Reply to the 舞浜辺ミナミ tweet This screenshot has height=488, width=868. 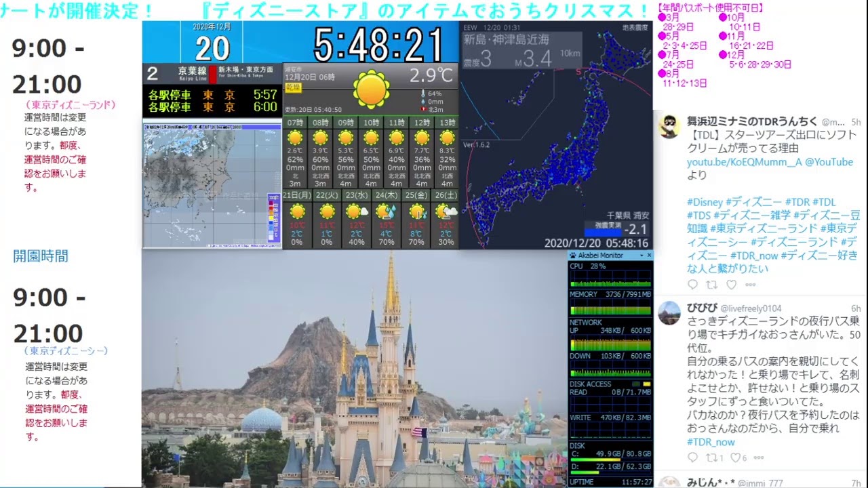click(x=692, y=285)
